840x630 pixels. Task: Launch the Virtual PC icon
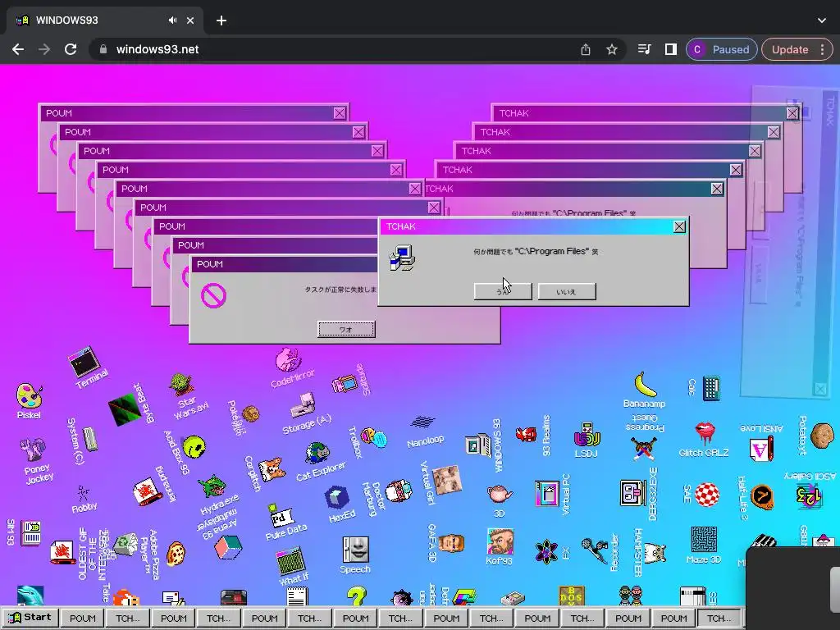point(547,493)
